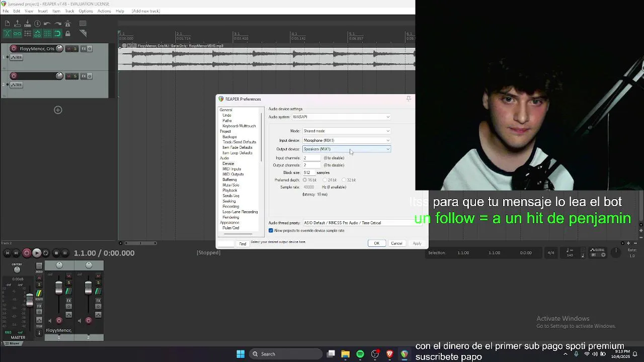Toggle auto-crossfade toolbar icon
The height and width of the screenshot is (362, 644).
(7, 34)
